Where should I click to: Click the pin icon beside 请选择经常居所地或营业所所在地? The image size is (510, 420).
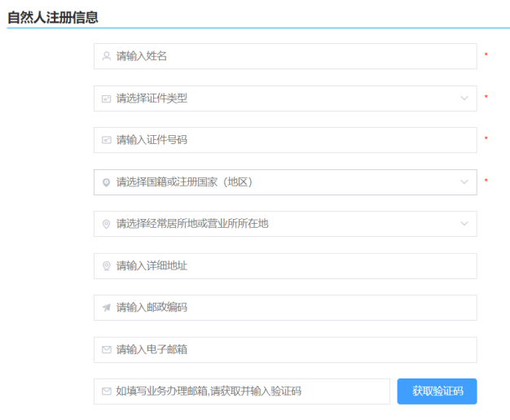106,224
